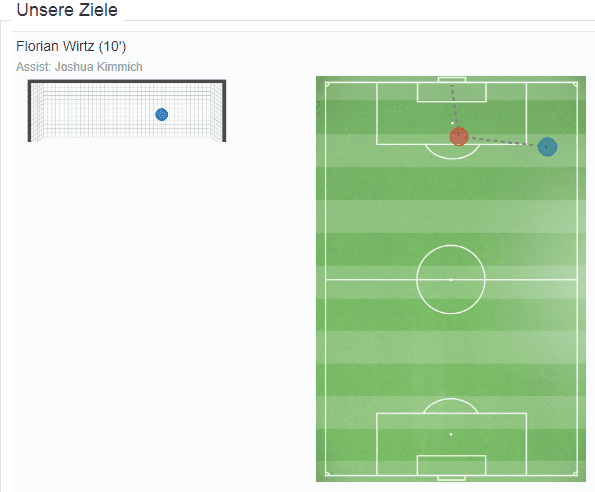Click the Florian Wirtz (10') goal title
This screenshot has height=492, width=595.
71,46
